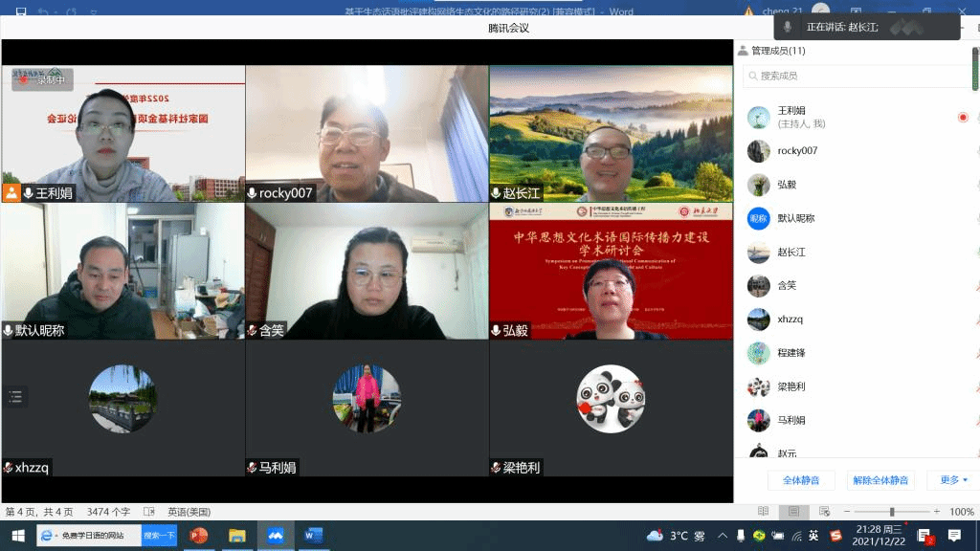Click the 搜索成员 search field
980x551 pixels.
(857, 76)
